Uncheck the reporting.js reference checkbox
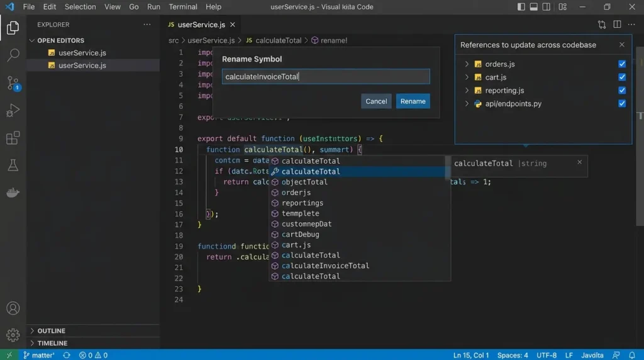 click(x=622, y=90)
